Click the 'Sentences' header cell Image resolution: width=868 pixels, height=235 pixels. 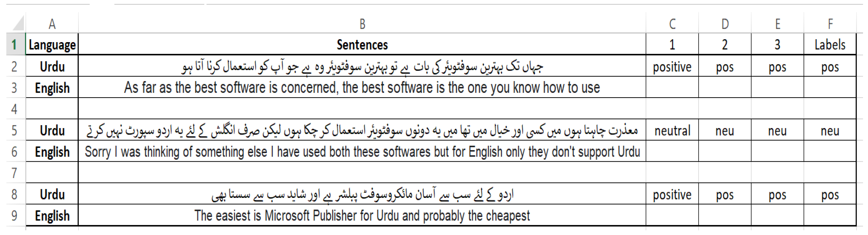coord(362,44)
